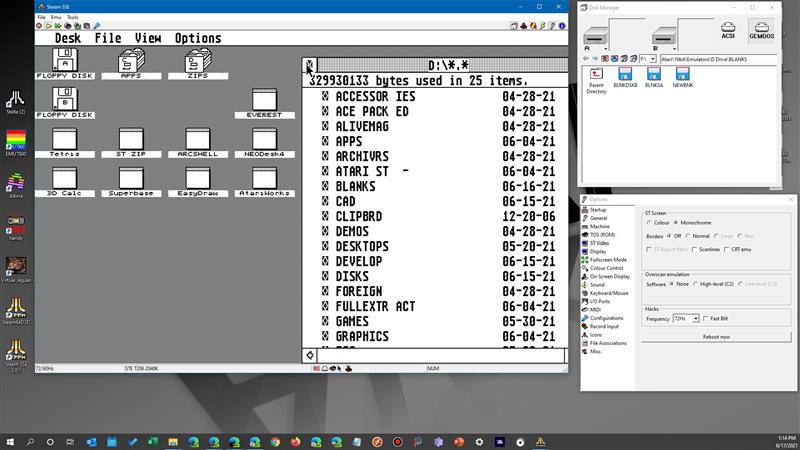The width and height of the screenshot is (800, 450).
Task: Open the Emu menu in Steem
Action: 56,17
